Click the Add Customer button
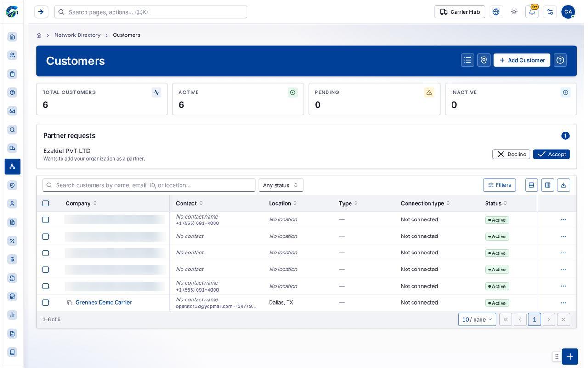Screen dimensions: 588x368 [x=522, y=60]
